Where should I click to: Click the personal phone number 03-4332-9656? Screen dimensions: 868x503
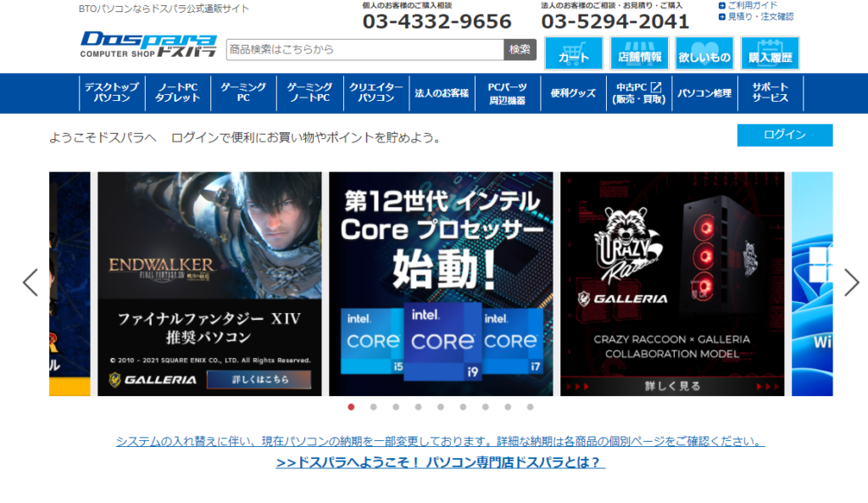coord(437,21)
